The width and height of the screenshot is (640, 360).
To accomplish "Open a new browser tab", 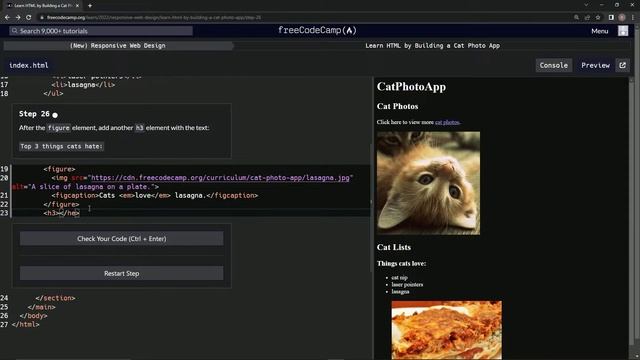I will click(90, 6).
